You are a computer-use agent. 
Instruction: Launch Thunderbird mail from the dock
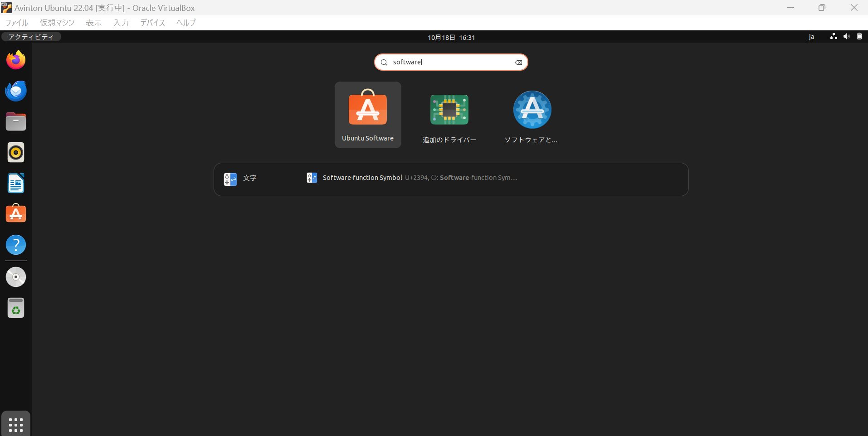[x=16, y=91]
